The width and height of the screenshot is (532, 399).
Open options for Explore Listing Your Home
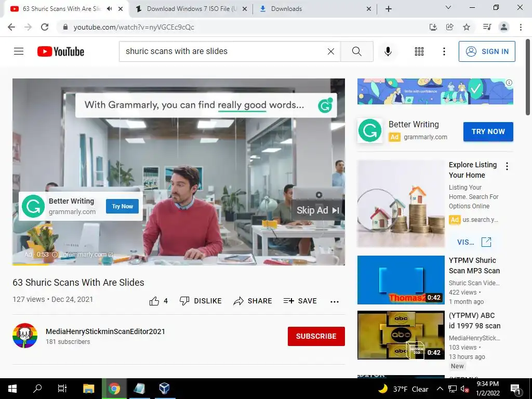(x=507, y=166)
